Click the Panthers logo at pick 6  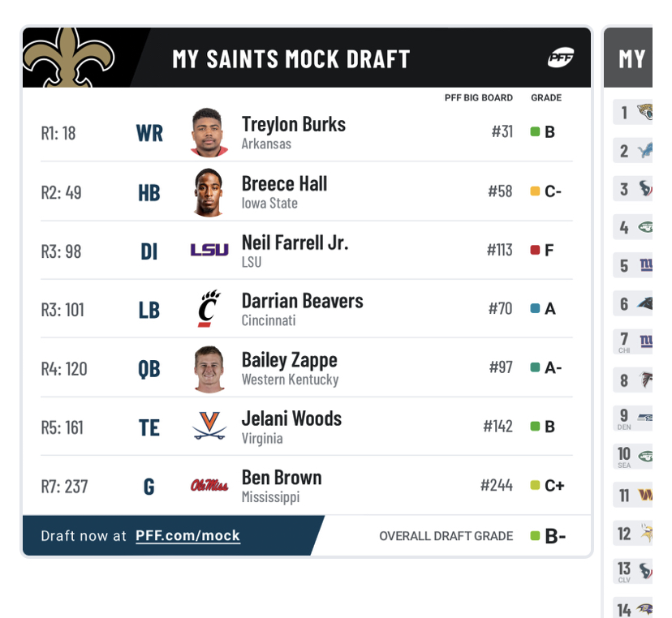(x=645, y=303)
